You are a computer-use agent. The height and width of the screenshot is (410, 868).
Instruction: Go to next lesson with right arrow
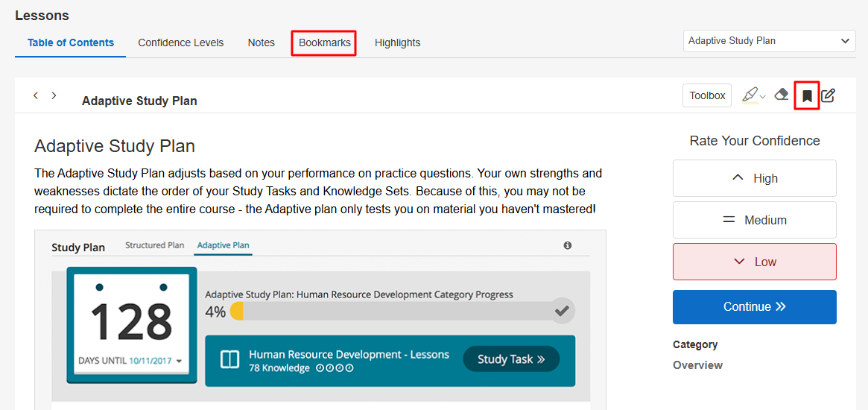(x=54, y=95)
